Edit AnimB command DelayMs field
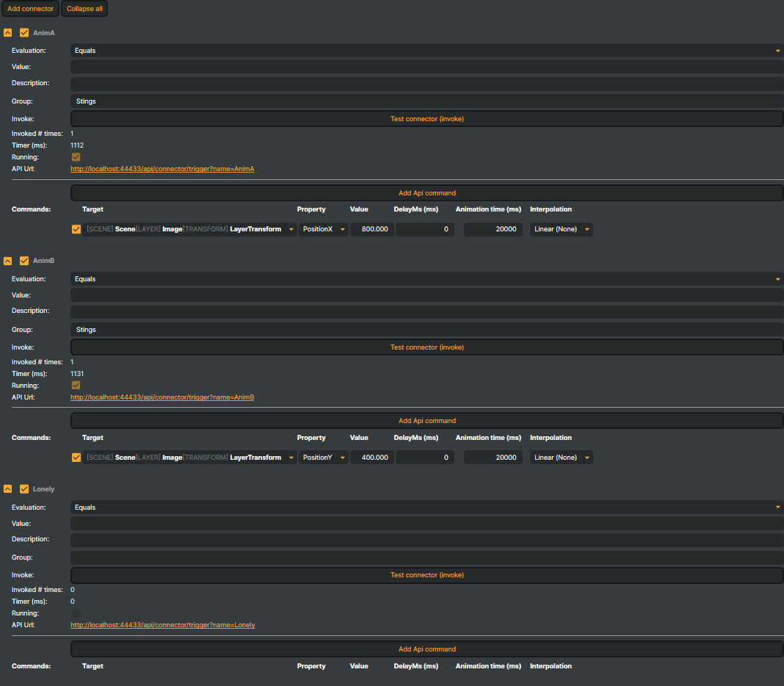The image size is (784, 686). pos(425,458)
